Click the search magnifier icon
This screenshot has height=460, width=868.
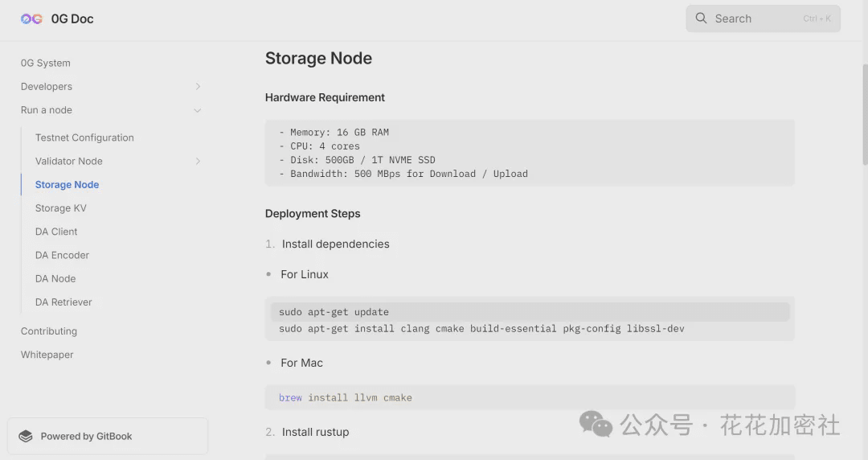click(x=702, y=18)
